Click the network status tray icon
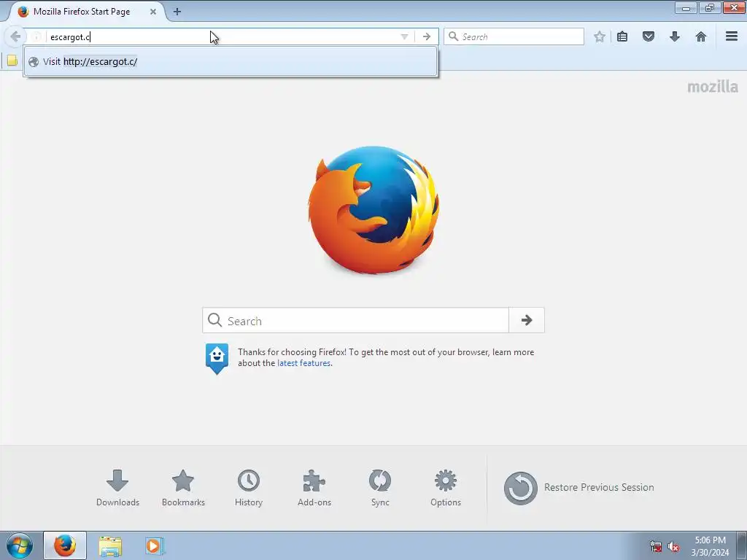The image size is (747, 560). (x=656, y=547)
